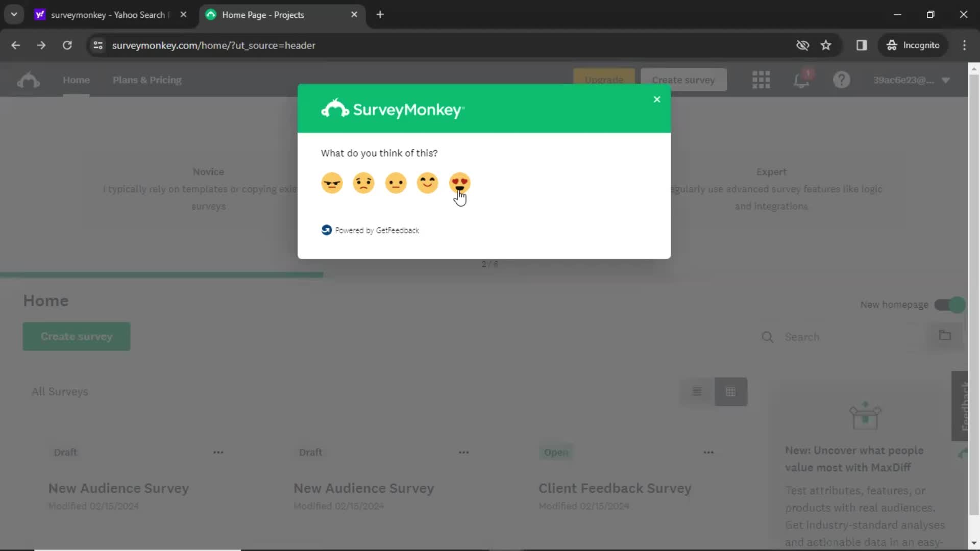980x551 pixels.
Task: Open the Client Feedback Survey card
Action: (x=615, y=489)
